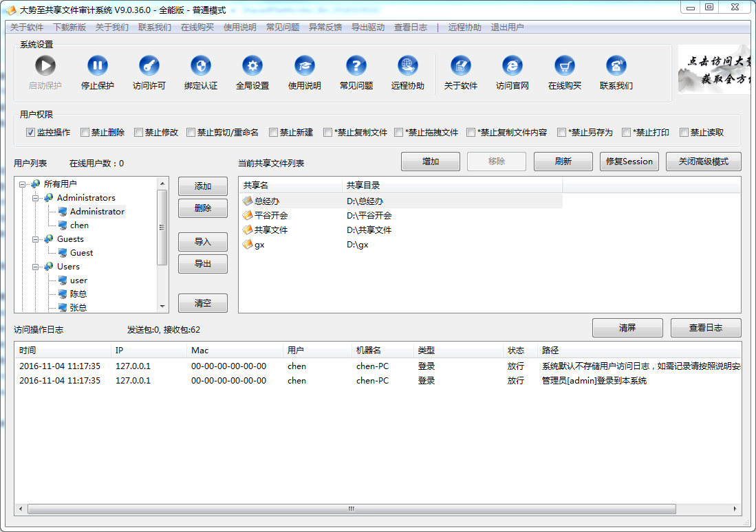The height and width of the screenshot is (532, 756).
Task: Open 在线购买 shopping cart icon
Action: point(565,66)
